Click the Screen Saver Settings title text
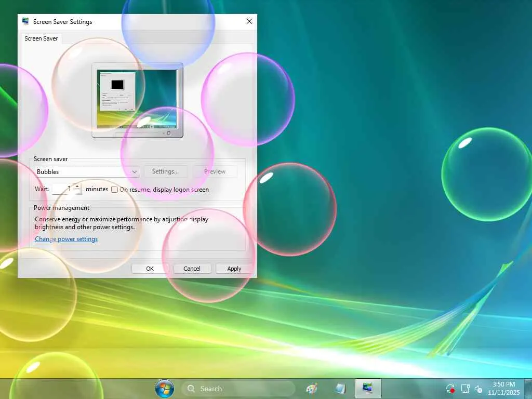This screenshot has width=532, height=399. point(63,22)
